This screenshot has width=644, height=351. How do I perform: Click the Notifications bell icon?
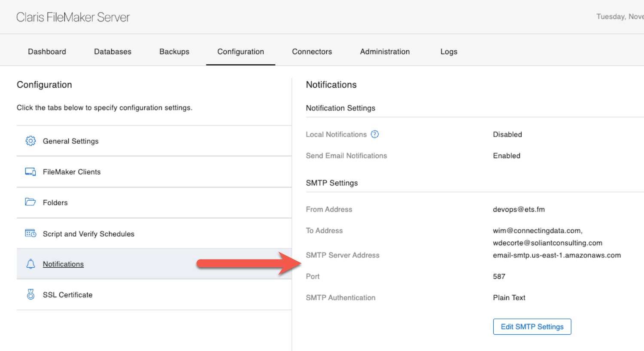(x=30, y=264)
